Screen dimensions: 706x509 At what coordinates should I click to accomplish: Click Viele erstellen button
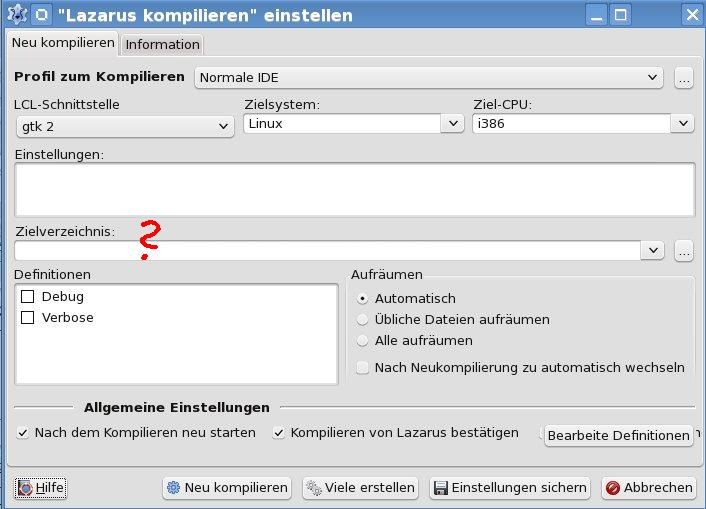[360, 487]
